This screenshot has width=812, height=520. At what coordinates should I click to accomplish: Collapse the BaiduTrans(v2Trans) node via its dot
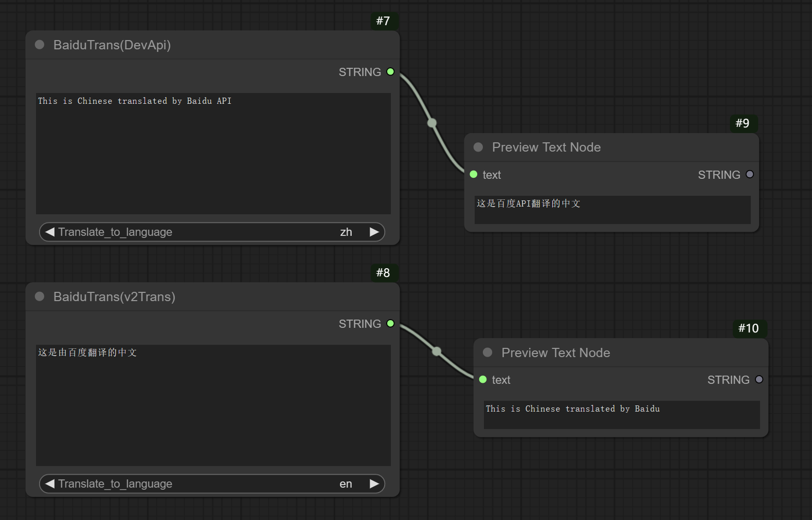[x=40, y=296]
